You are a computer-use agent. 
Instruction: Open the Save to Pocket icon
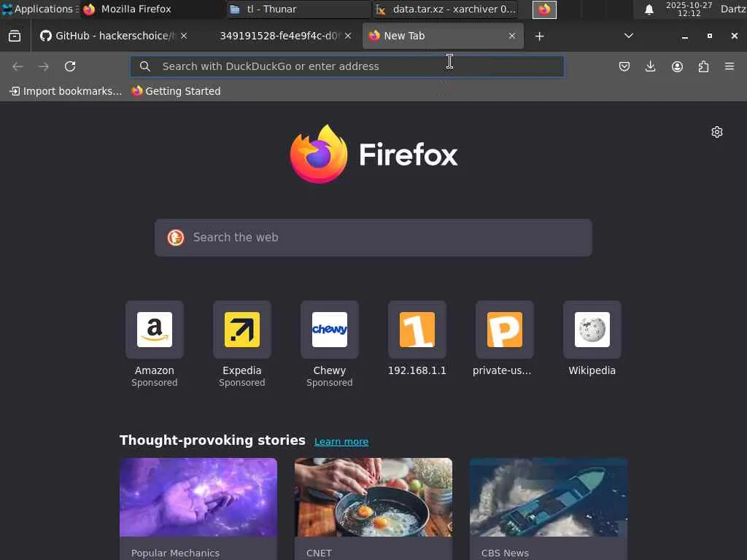pyautogui.click(x=624, y=66)
